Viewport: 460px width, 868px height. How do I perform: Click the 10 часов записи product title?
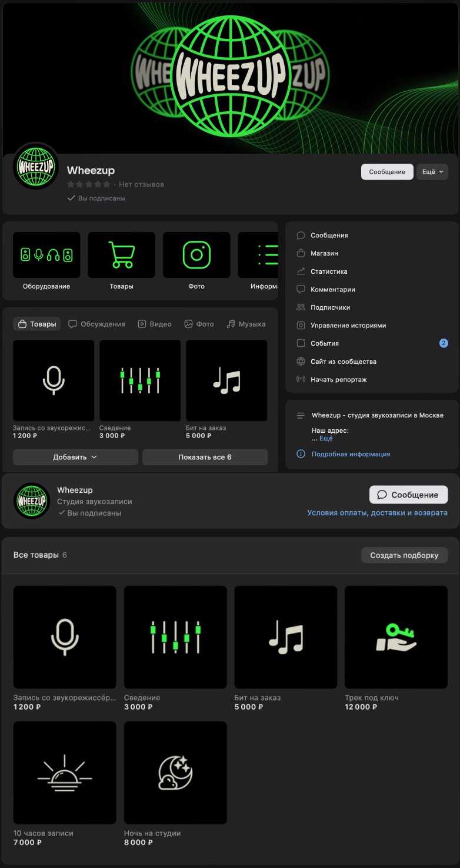tap(44, 833)
